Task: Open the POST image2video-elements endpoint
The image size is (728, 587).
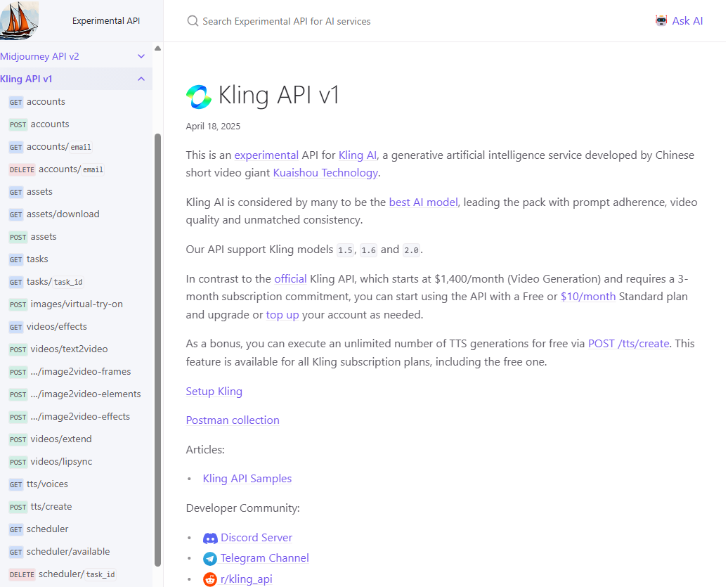Action: tap(76, 394)
